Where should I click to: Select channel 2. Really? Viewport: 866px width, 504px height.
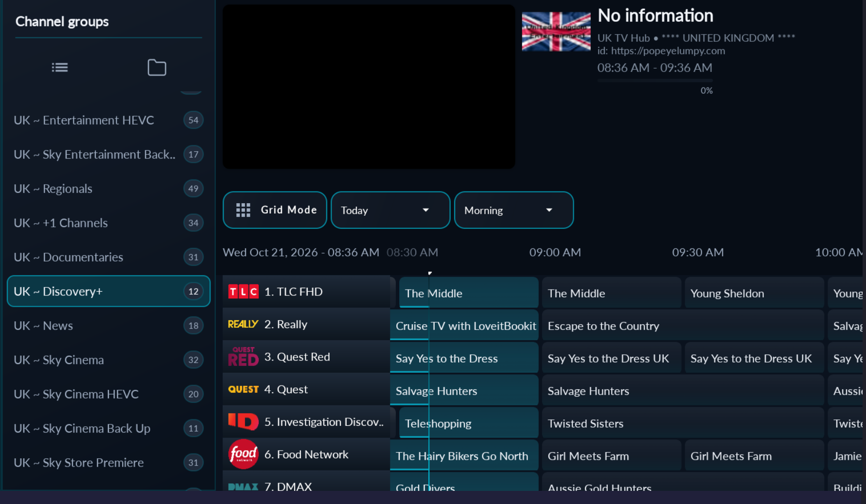(x=306, y=324)
